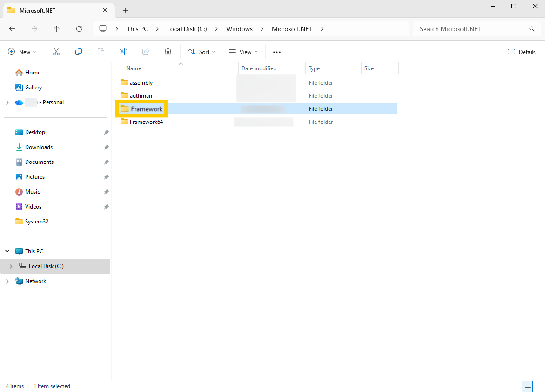Click Local Disk (C:) breadcrumb
This screenshot has height=392, width=545.
[x=187, y=29]
